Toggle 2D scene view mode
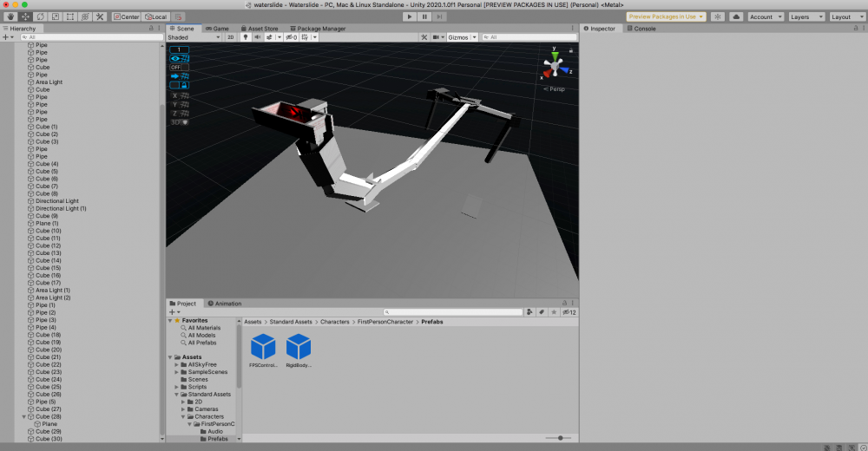The width and height of the screenshot is (868, 451). point(231,37)
